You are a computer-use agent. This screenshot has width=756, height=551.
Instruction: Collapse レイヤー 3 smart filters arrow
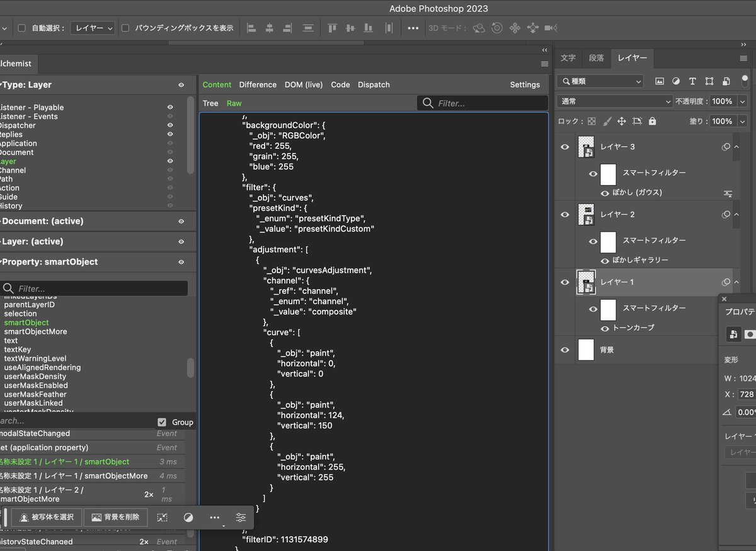(x=736, y=147)
